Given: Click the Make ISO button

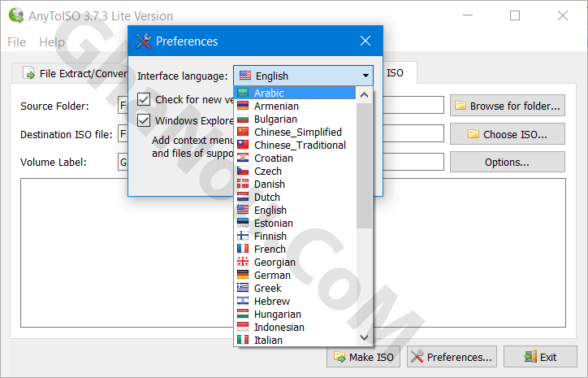Looking at the screenshot, I should pyautogui.click(x=363, y=357).
